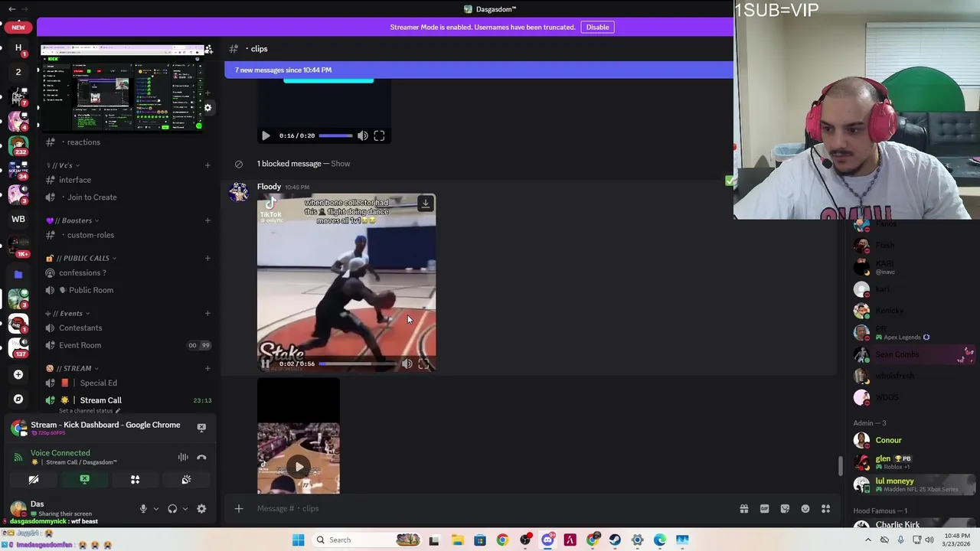
Task: Deafen using the headphones icon
Action: [172, 509]
